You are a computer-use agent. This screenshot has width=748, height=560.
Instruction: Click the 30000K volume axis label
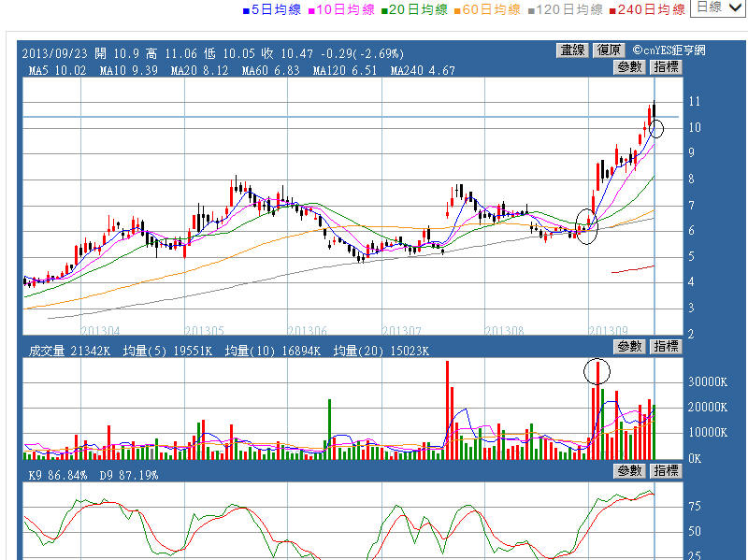pos(708,381)
